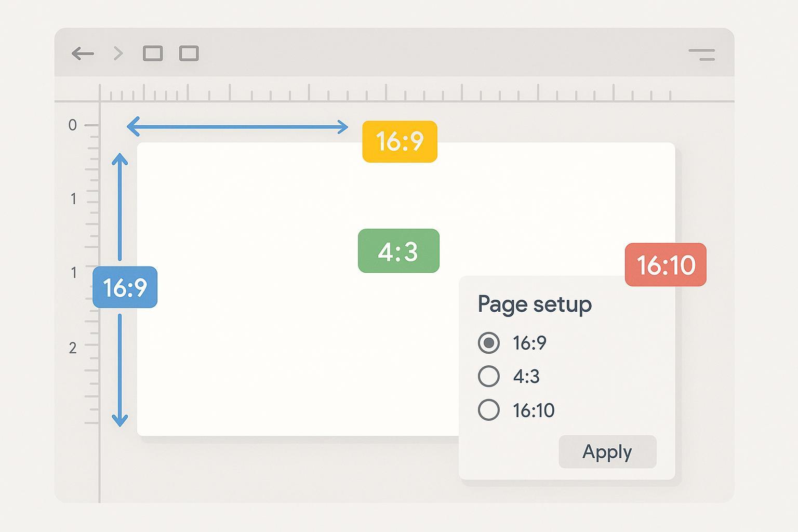Select the 16:9 radio button

[489, 343]
